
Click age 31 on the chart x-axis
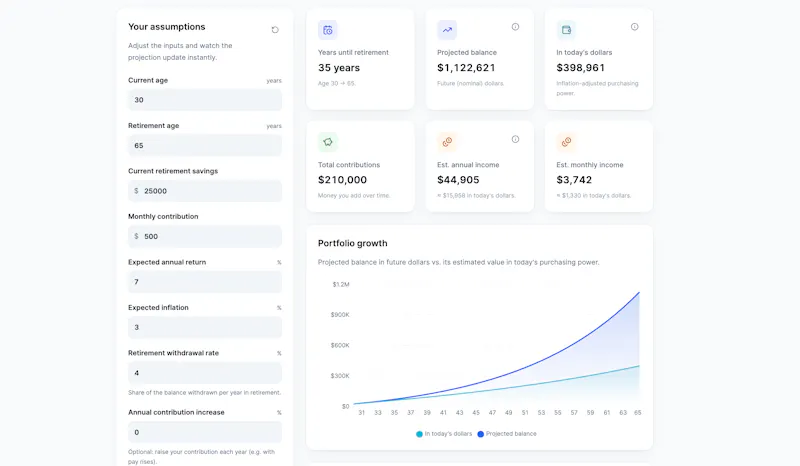click(x=361, y=412)
